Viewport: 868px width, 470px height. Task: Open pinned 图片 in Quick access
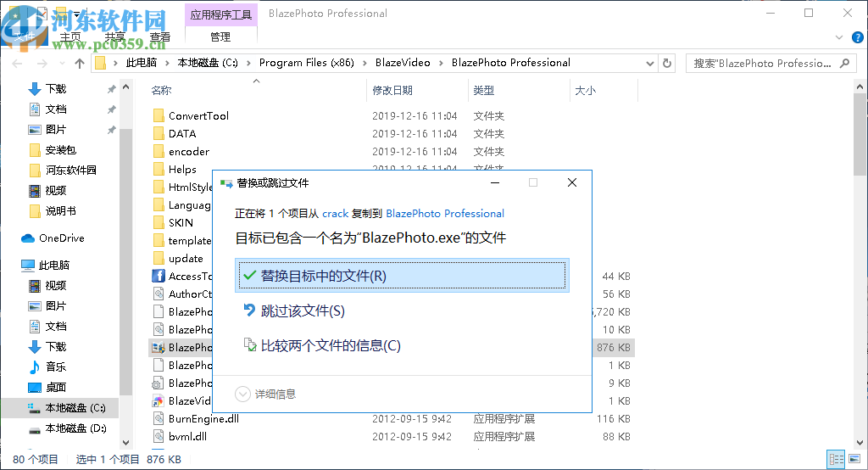[56, 129]
